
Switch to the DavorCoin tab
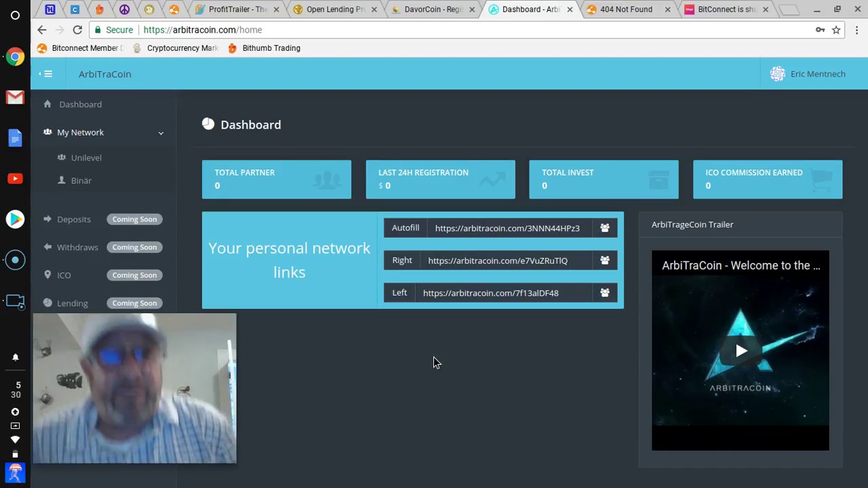click(x=432, y=9)
